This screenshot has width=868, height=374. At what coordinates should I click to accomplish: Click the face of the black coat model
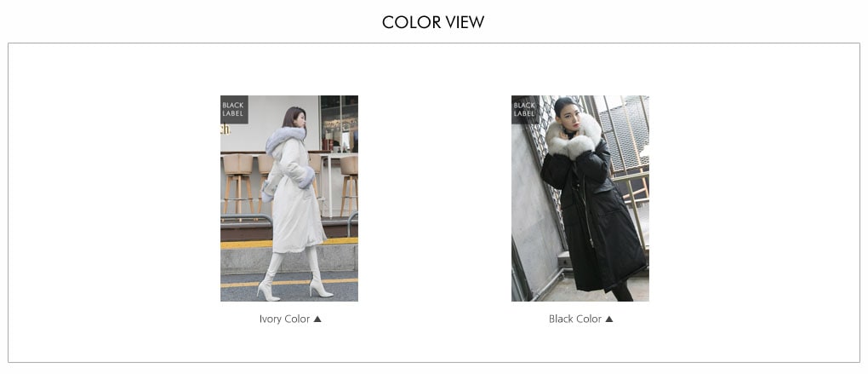(x=572, y=120)
